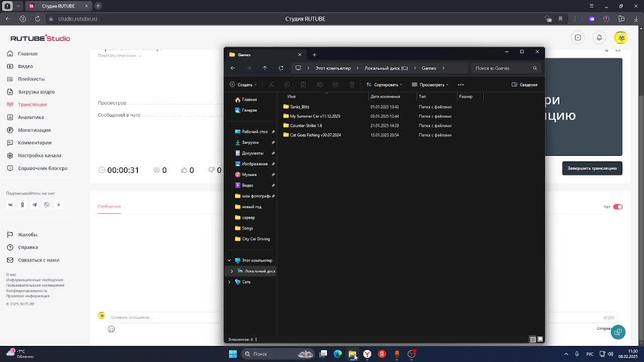Open the Telegram social link icon
This screenshot has width=644, height=362.
click(34, 205)
